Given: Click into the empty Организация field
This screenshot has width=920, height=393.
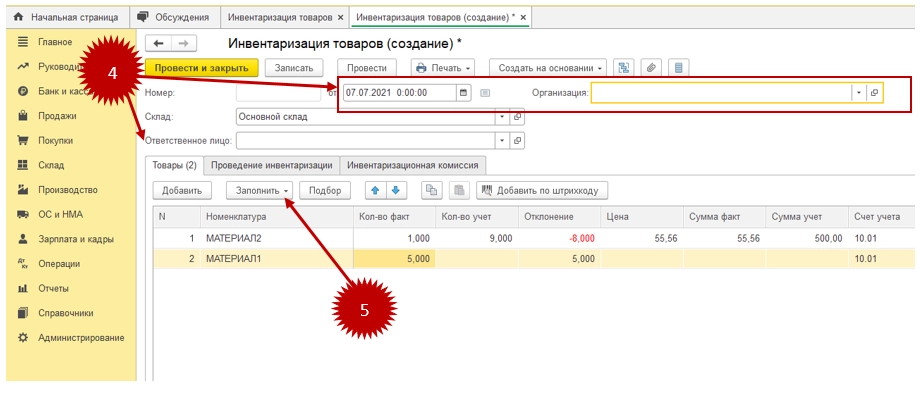Looking at the screenshot, I should (x=721, y=93).
